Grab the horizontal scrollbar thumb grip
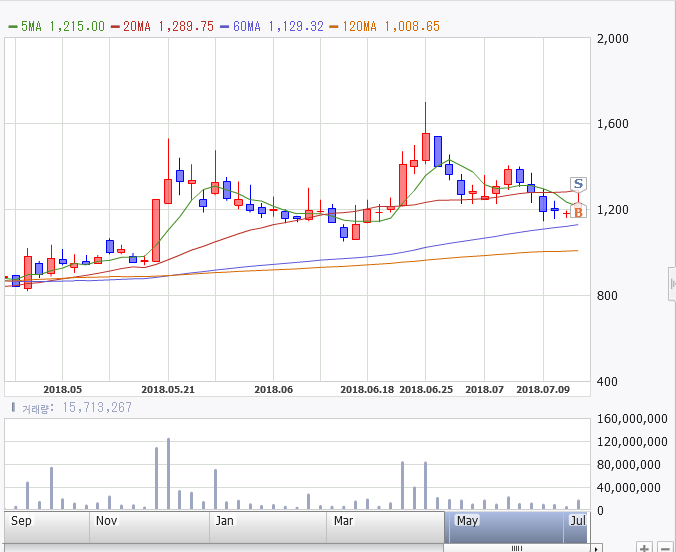The width and height of the screenshot is (676, 552). coord(517,549)
